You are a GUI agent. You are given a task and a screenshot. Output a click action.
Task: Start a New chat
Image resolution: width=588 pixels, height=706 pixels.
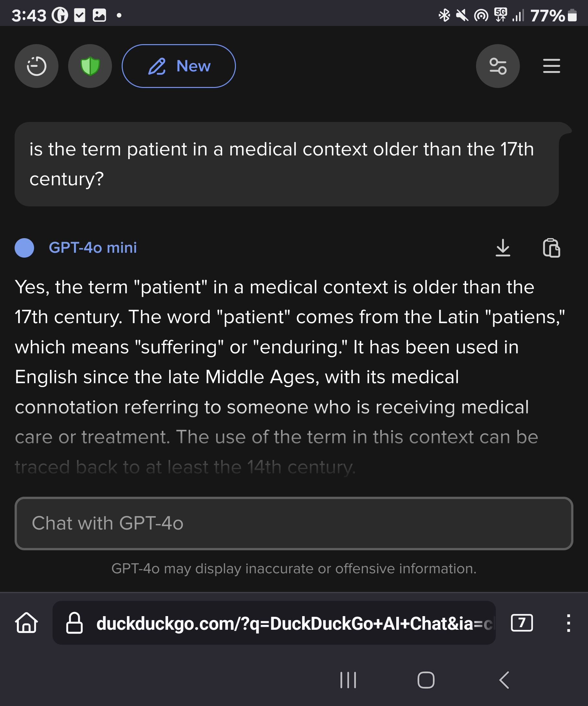click(178, 66)
